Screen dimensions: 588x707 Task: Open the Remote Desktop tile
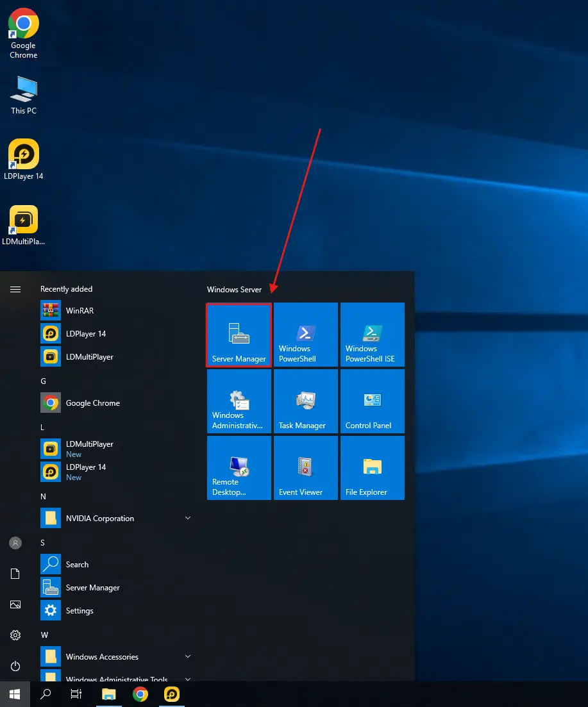coord(239,468)
